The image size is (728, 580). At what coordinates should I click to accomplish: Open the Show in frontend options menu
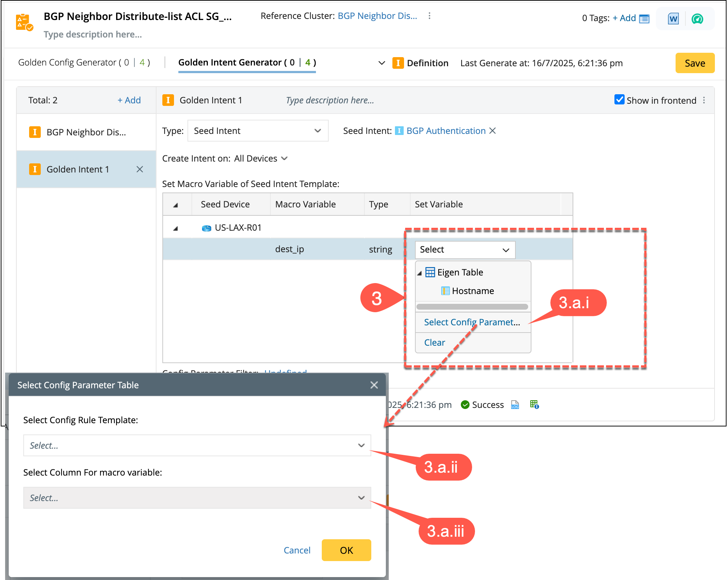pos(704,100)
